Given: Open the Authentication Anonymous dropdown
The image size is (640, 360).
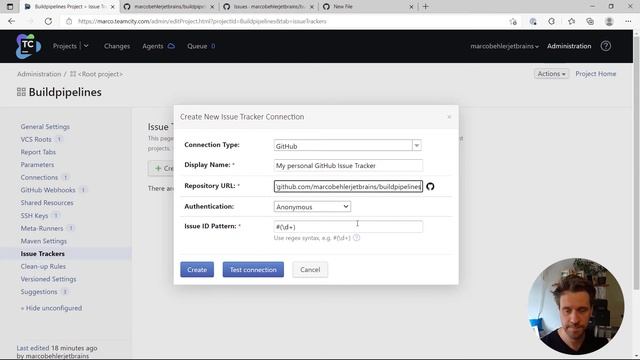Looking at the screenshot, I should (312, 207).
